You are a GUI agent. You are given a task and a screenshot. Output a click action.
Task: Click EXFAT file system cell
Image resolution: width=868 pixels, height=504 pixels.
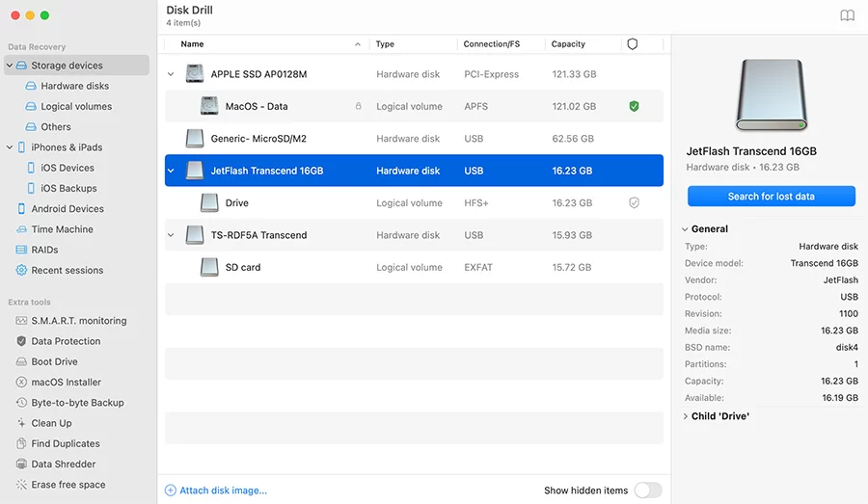pos(478,267)
